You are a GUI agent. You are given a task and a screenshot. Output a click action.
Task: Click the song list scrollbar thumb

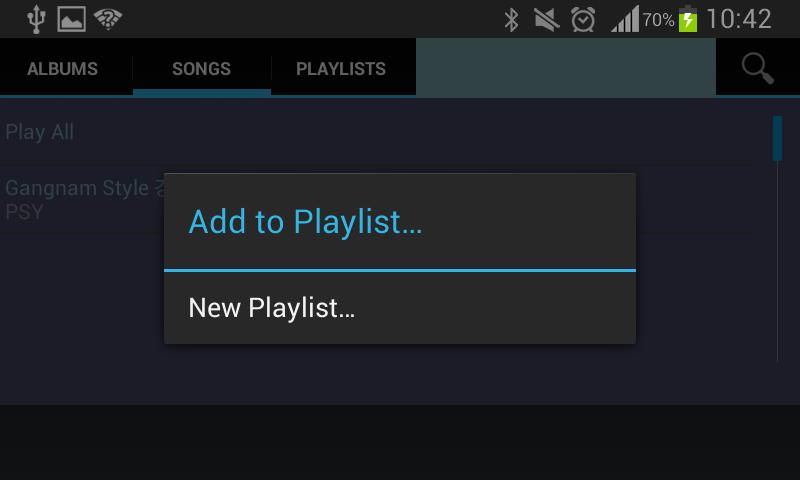(x=777, y=138)
